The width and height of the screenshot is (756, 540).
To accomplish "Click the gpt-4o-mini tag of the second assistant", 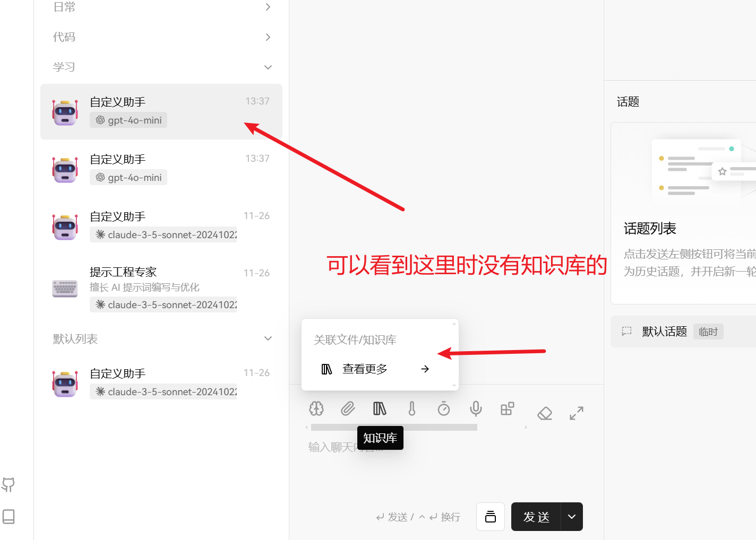I will pos(128,178).
